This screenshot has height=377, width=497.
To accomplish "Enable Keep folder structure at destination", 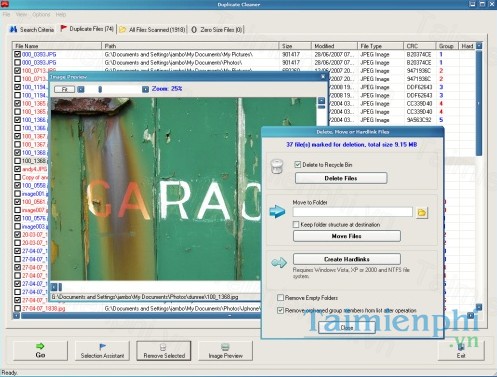I will pos(296,224).
